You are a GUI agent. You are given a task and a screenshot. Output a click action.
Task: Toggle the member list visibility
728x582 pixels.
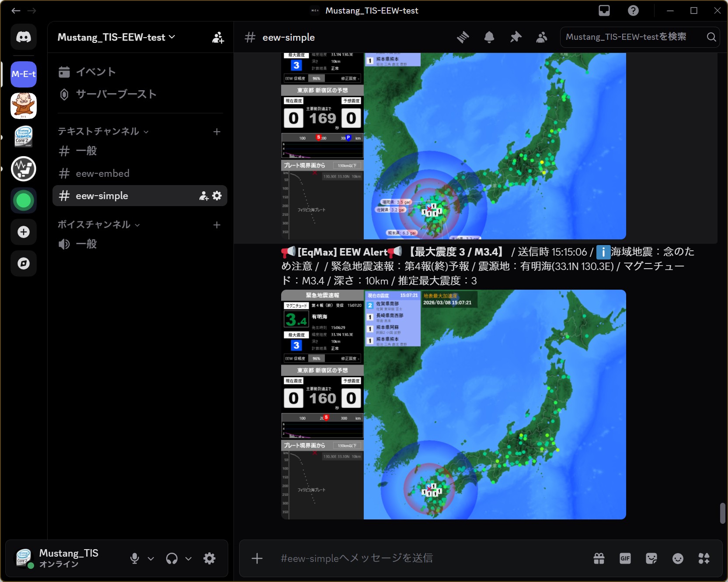tap(542, 37)
